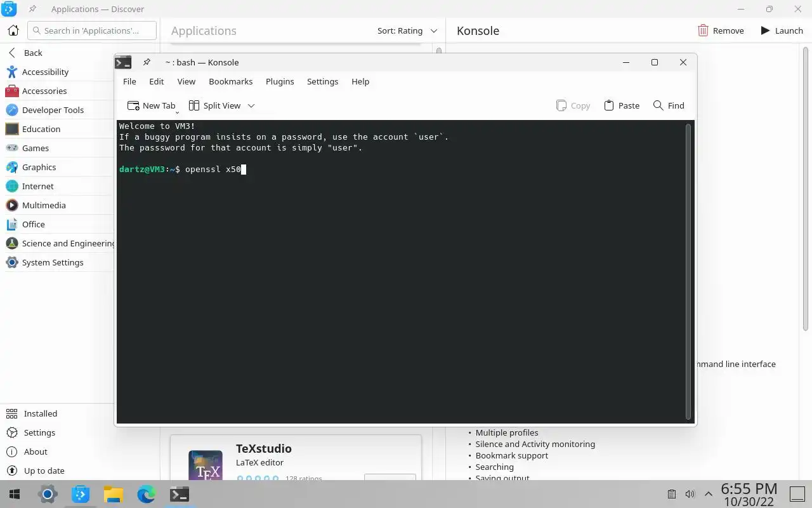Click Launch button for Konsole in Discover
Image resolution: width=812 pixels, height=508 pixels.
[782, 30]
